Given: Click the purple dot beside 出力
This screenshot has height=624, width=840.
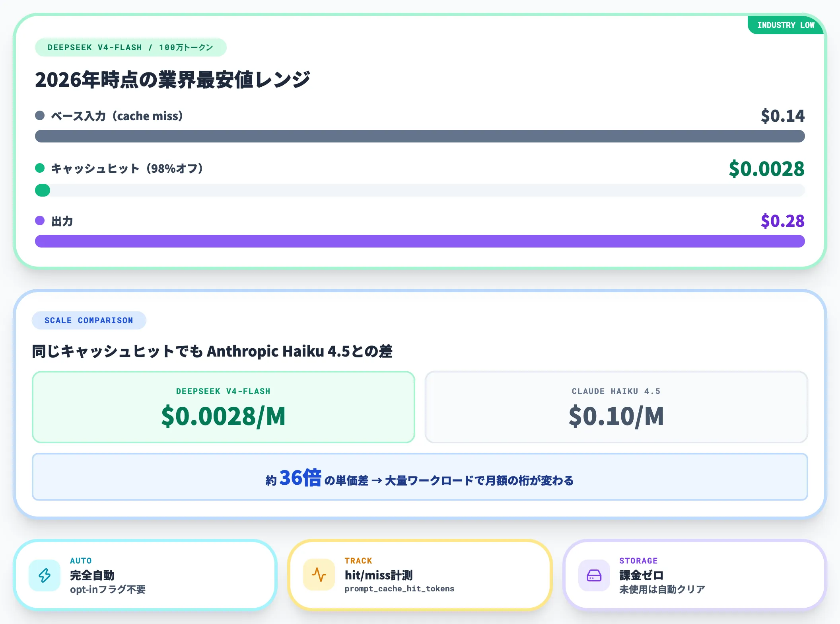Looking at the screenshot, I should (x=40, y=220).
